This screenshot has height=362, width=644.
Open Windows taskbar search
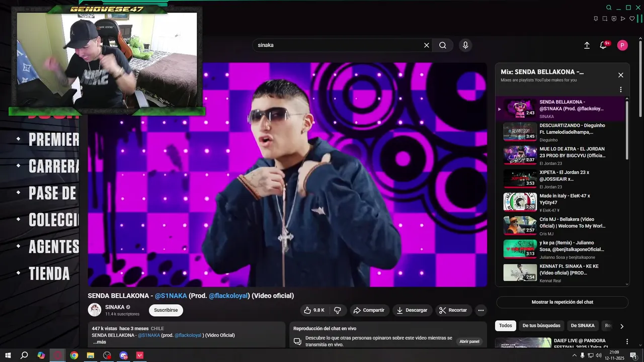24,355
